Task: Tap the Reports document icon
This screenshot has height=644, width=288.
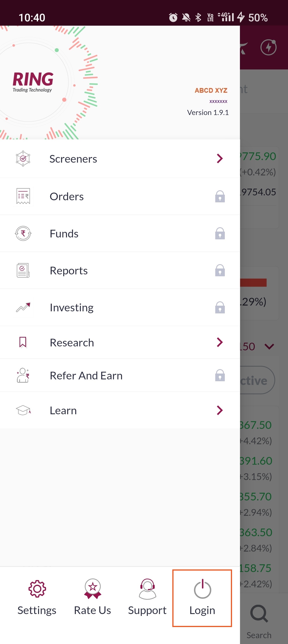Action: (23, 270)
